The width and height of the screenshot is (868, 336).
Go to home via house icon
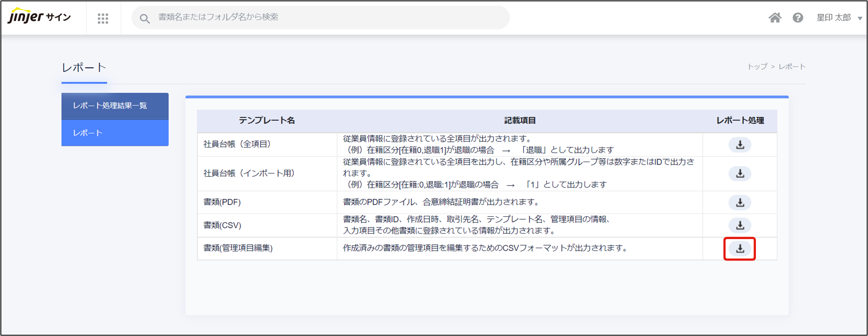pyautogui.click(x=775, y=18)
